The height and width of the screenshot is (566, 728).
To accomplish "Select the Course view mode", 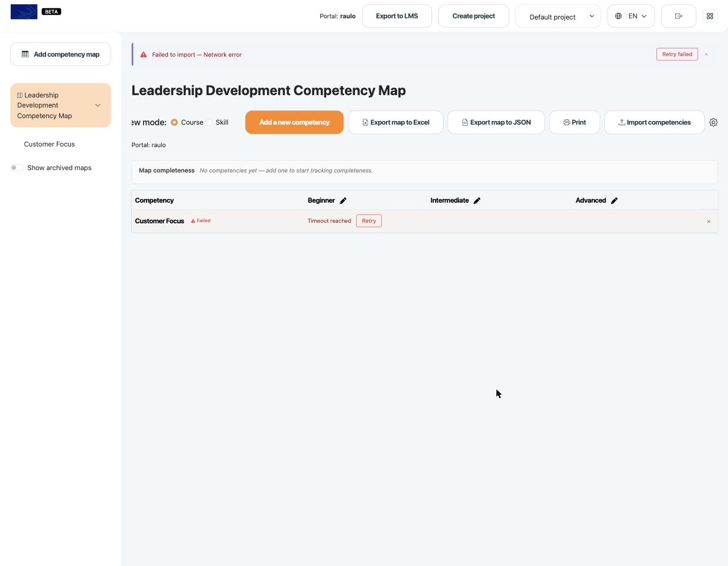I will (x=174, y=122).
